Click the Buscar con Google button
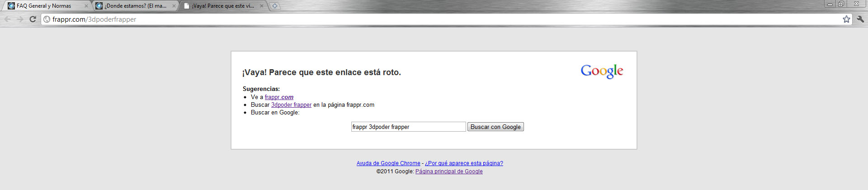The image size is (868, 190). pos(495,127)
